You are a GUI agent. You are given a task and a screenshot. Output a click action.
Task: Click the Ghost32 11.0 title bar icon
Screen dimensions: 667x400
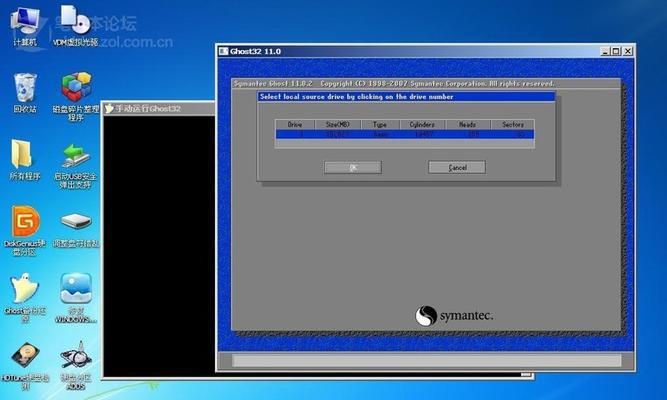224,51
